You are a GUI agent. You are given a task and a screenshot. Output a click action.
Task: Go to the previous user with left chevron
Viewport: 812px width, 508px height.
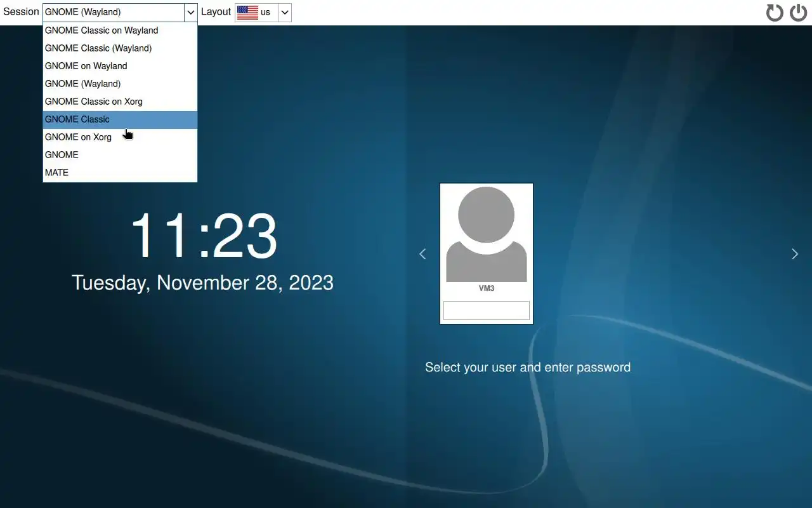pos(422,254)
